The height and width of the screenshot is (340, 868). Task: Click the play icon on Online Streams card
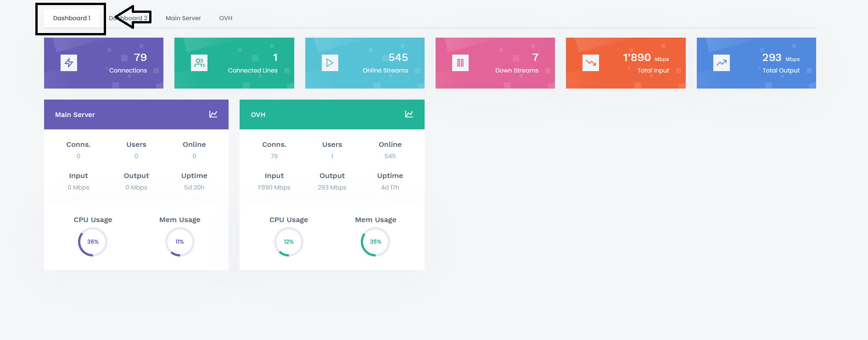(330, 63)
